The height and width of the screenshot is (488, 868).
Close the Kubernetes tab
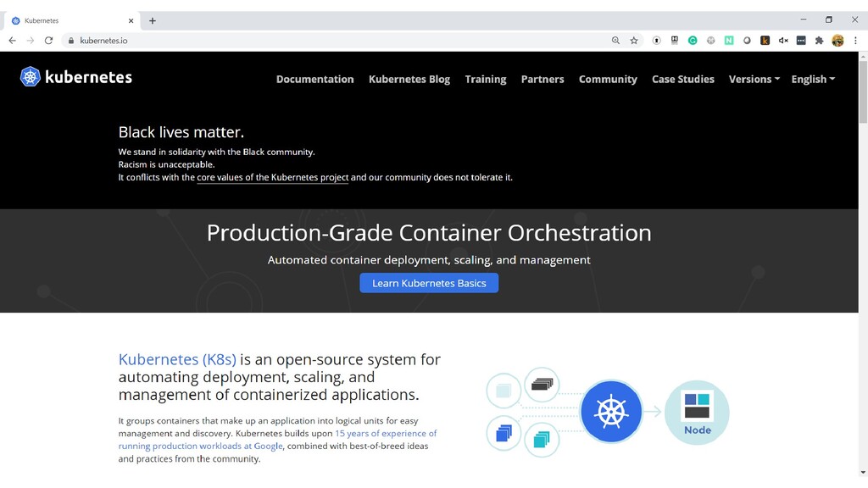click(131, 20)
